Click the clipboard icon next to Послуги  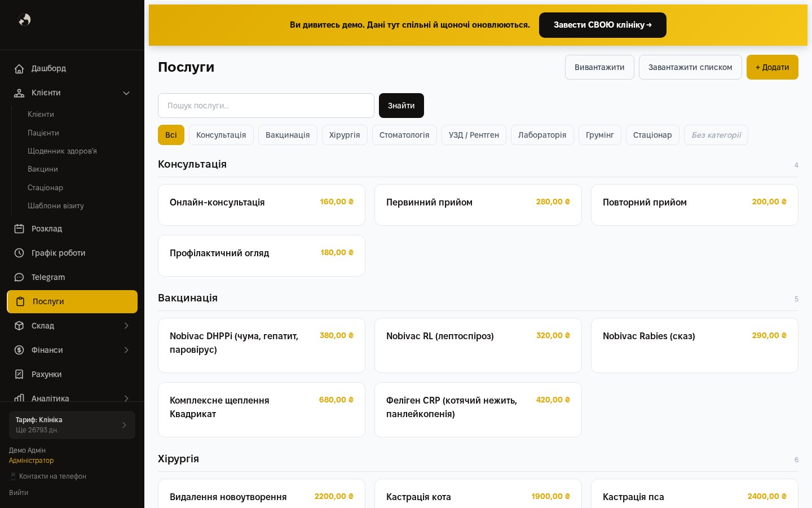pos(20,301)
